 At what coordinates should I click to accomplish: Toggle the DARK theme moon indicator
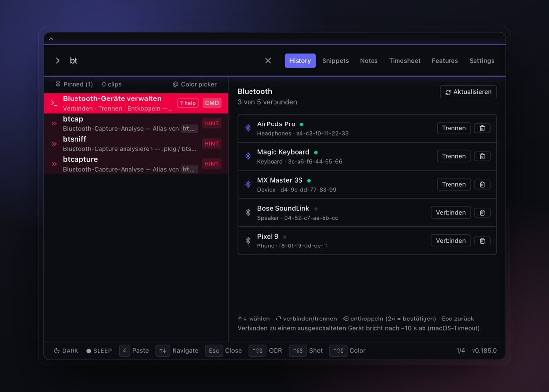pyautogui.click(x=66, y=351)
